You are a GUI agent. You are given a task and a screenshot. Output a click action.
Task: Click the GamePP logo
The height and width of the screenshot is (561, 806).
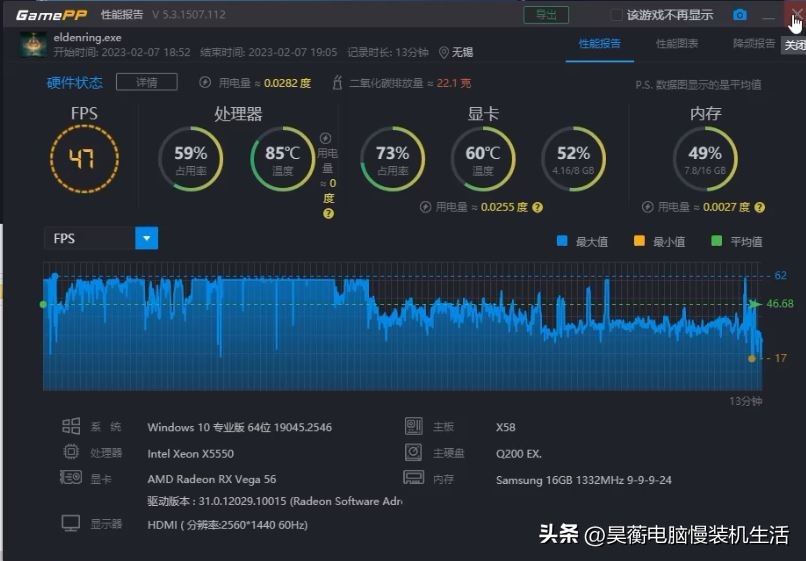pos(51,14)
